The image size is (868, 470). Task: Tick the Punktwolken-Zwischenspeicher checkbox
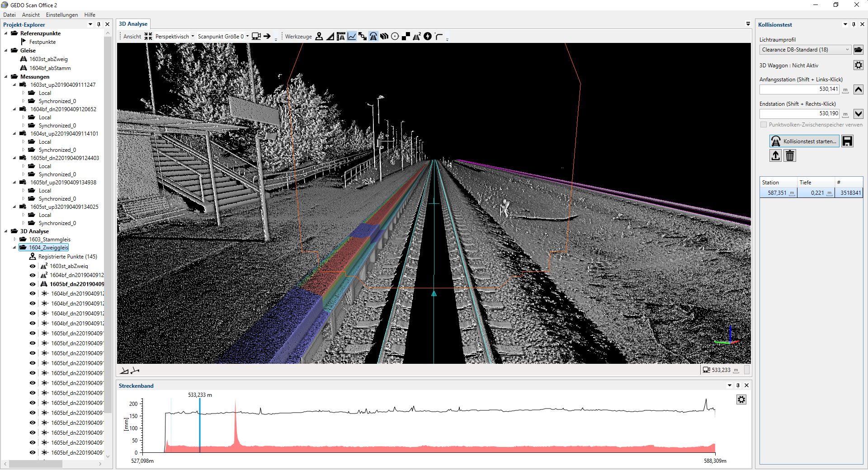[764, 125]
